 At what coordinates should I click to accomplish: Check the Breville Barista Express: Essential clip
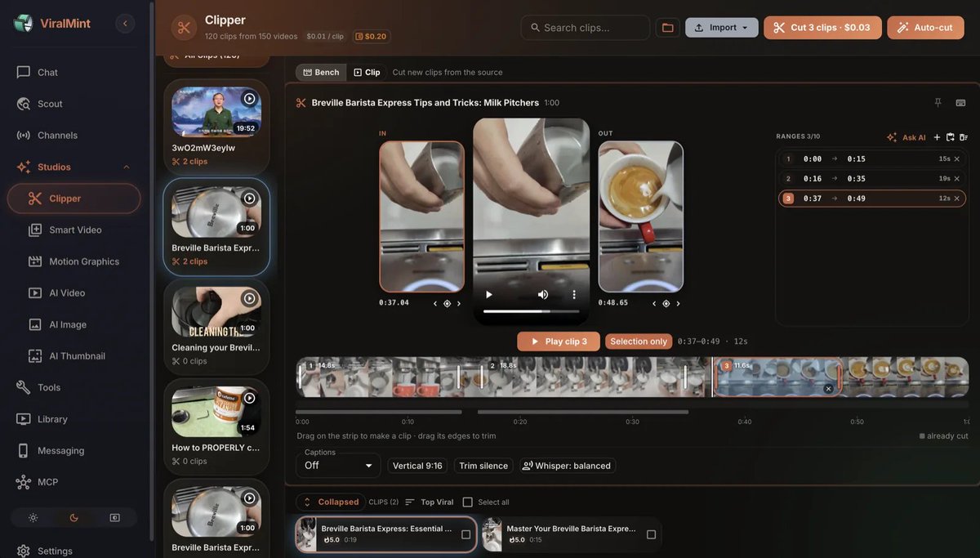pos(465,534)
